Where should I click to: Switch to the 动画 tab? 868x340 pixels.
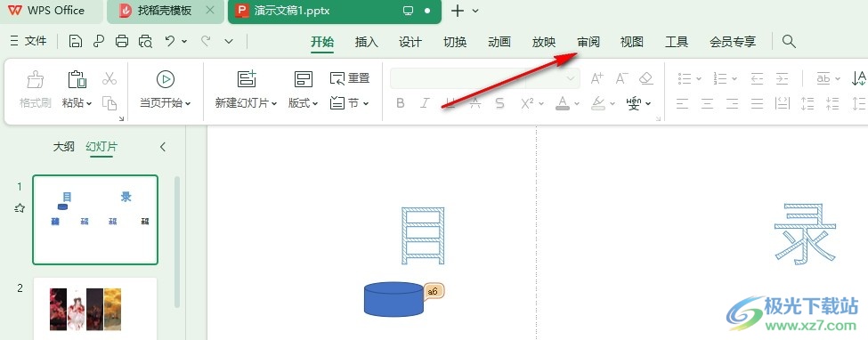point(499,42)
